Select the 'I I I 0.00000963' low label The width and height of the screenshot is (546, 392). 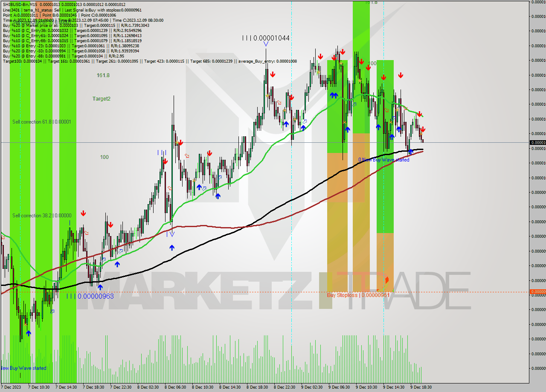[x=90, y=296]
